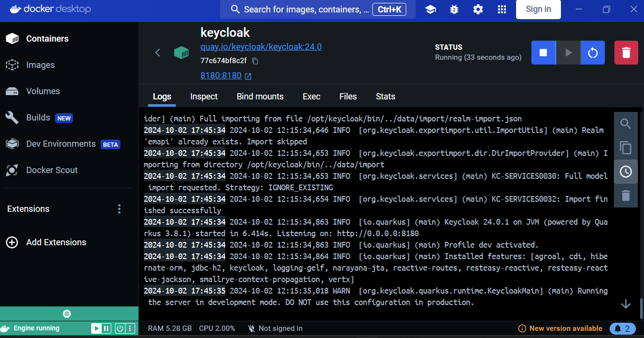Go back to containers list

click(x=158, y=53)
